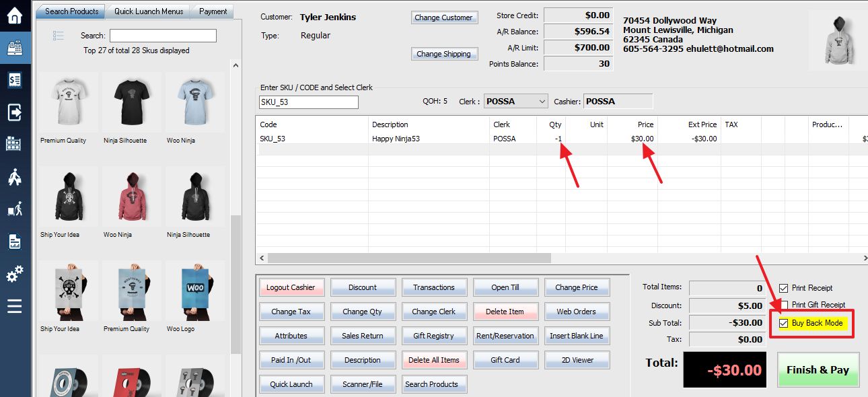
Task: Select the Premium Quality poster product
Action: [131, 291]
